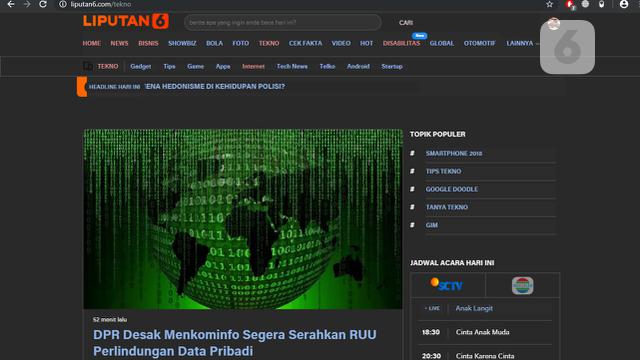Open the CEK FAKTA menu item
This screenshot has height=360, width=640.
click(x=305, y=43)
